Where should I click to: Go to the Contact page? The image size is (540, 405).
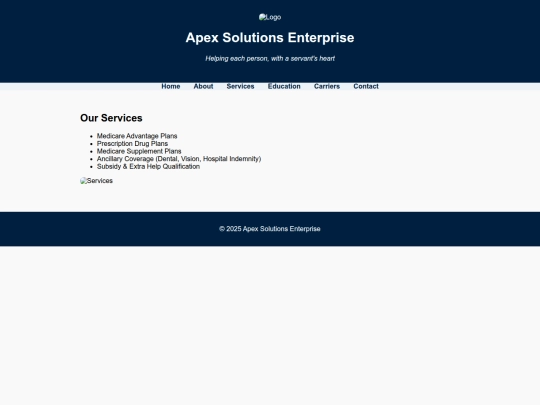(366, 86)
